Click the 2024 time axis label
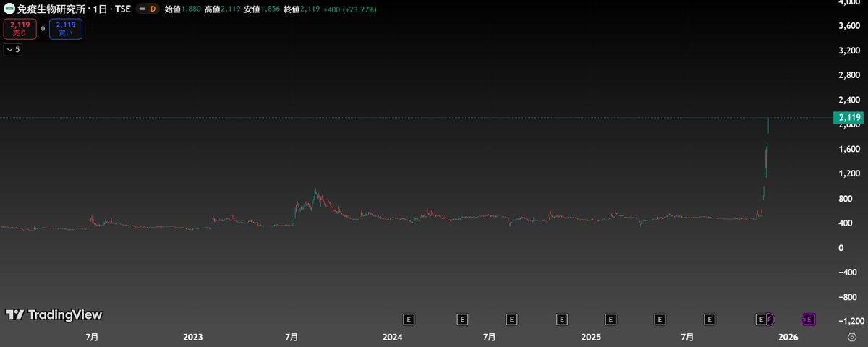The width and height of the screenshot is (868, 347). [x=392, y=337]
